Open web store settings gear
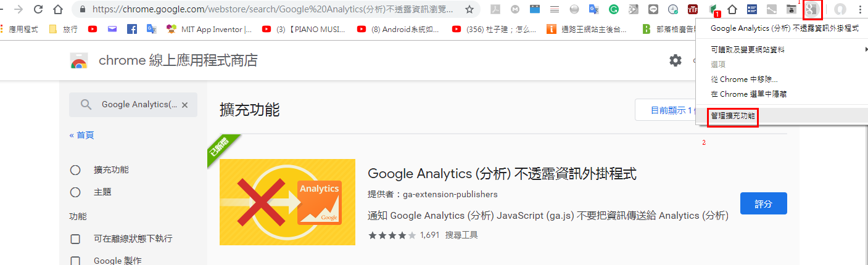This screenshot has height=265, width=868. point(676,60)
